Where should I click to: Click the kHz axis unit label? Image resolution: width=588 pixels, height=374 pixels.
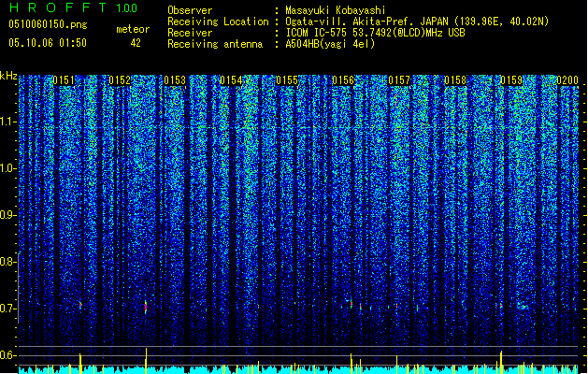(8, 76)
